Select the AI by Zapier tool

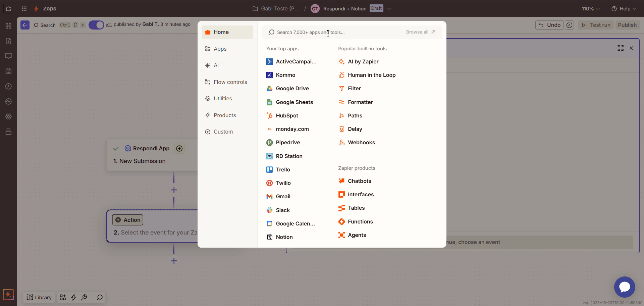pyautogui.click(x=359, y=62)
